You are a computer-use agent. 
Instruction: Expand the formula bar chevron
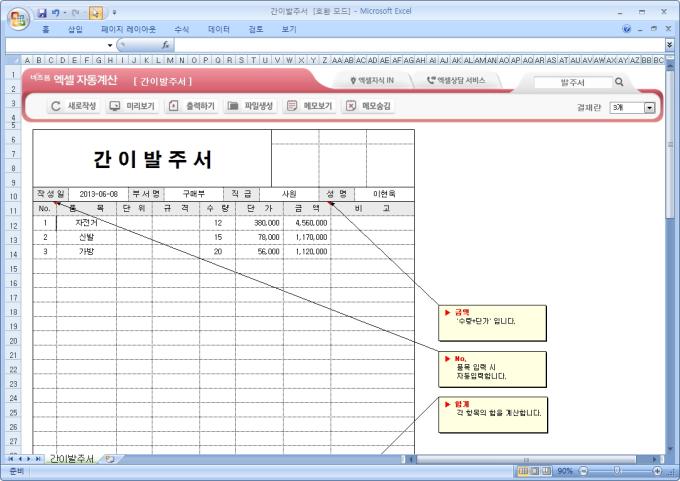[670, 45]
